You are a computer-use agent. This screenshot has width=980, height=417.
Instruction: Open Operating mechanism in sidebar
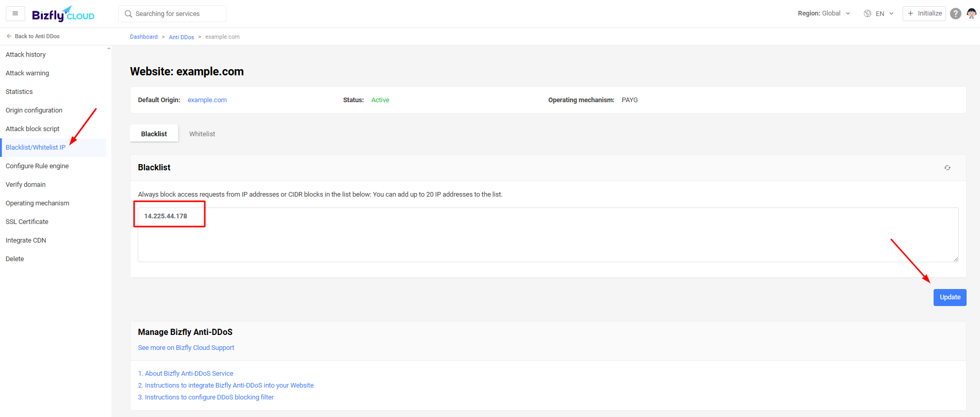pyautogui.click(x=38, y=203)
